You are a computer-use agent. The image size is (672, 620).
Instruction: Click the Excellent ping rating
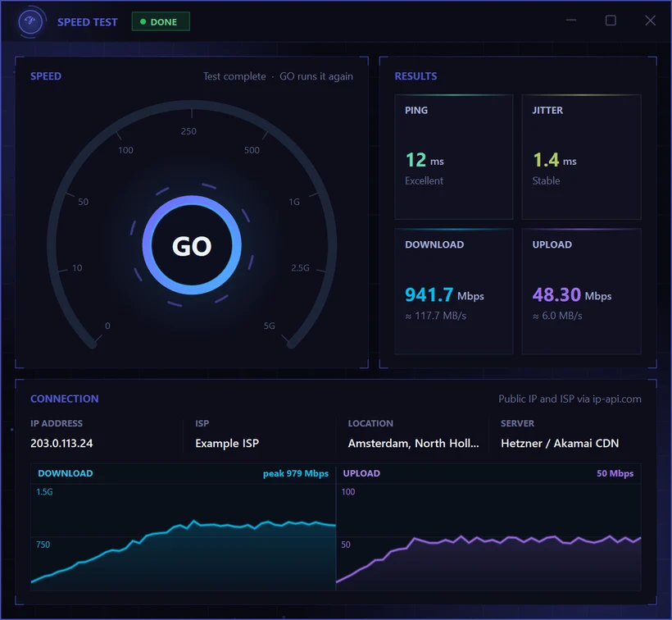[424, 180]
